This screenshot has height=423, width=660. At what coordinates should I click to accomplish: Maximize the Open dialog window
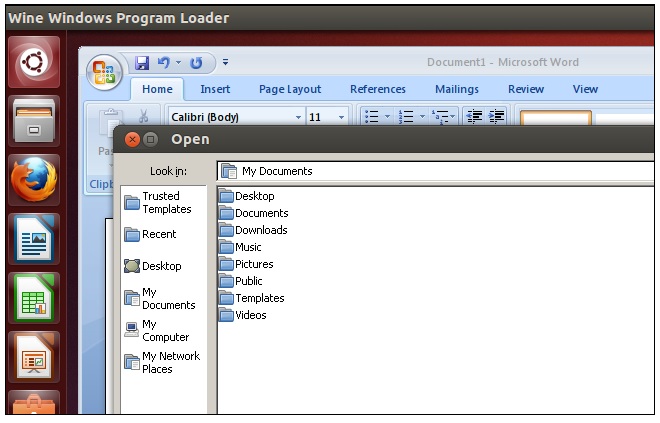click(x=150, y=139)
